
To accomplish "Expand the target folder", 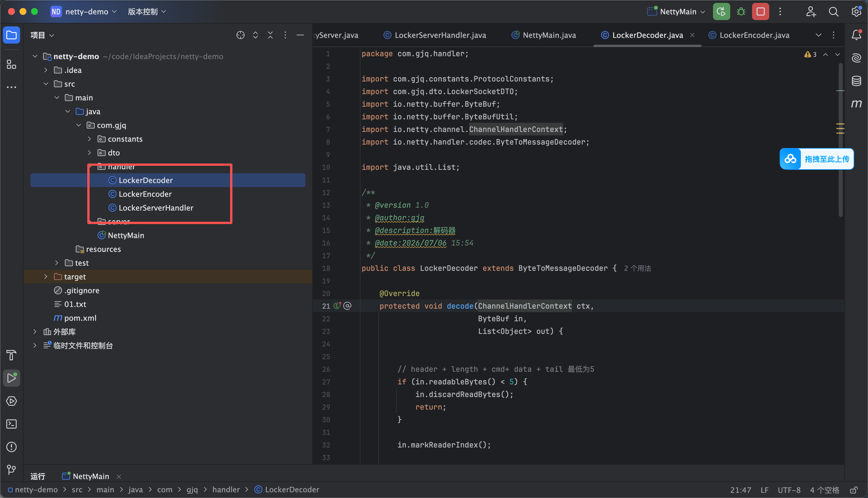I will [x=46, y=276].
